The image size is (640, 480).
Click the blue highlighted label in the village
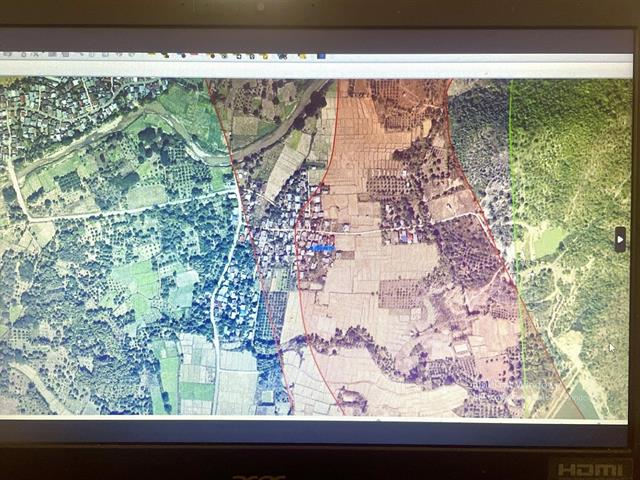[322, 248]
